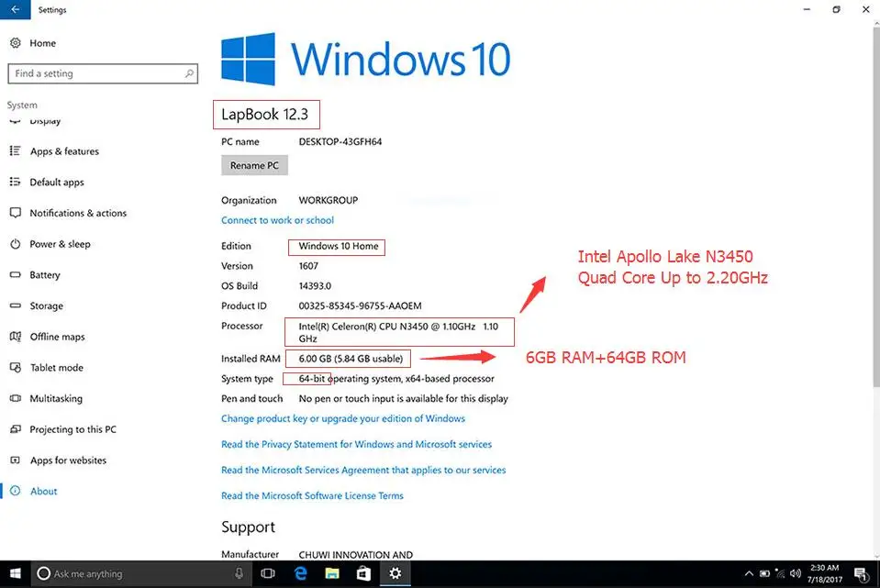The image size is (880, 588).
Task: Click the search magnifier in Find a setting
Action: [x=189, y=73]
